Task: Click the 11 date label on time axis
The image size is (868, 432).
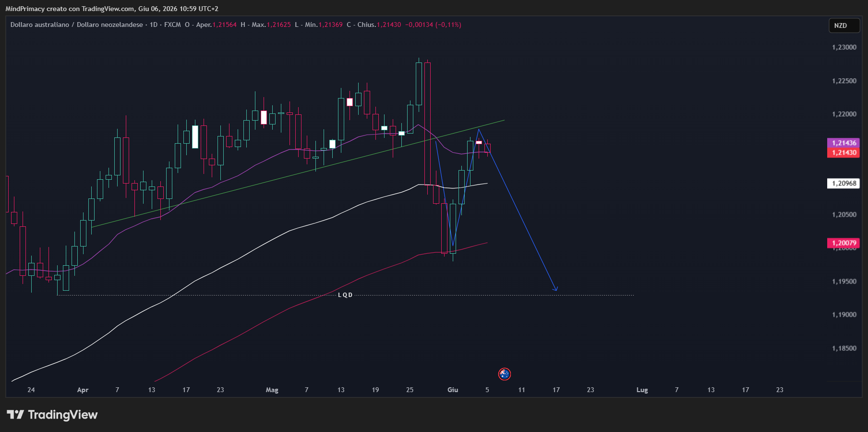Action: 521,390
